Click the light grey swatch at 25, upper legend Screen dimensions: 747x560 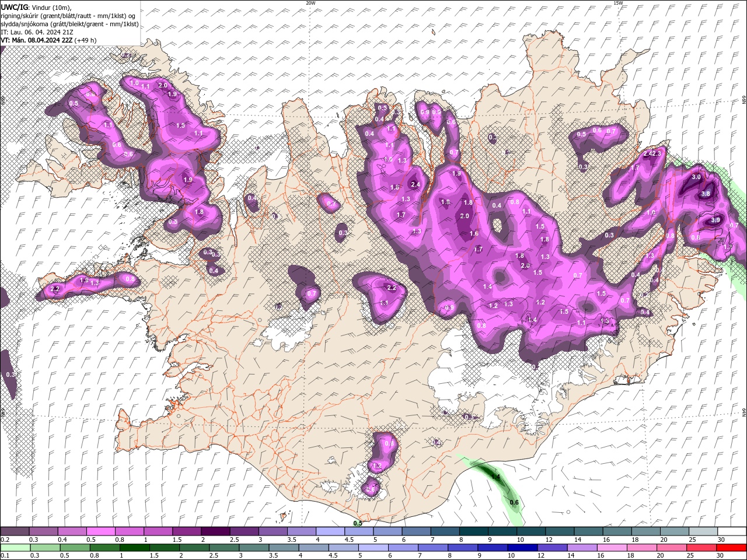[703, 531]
